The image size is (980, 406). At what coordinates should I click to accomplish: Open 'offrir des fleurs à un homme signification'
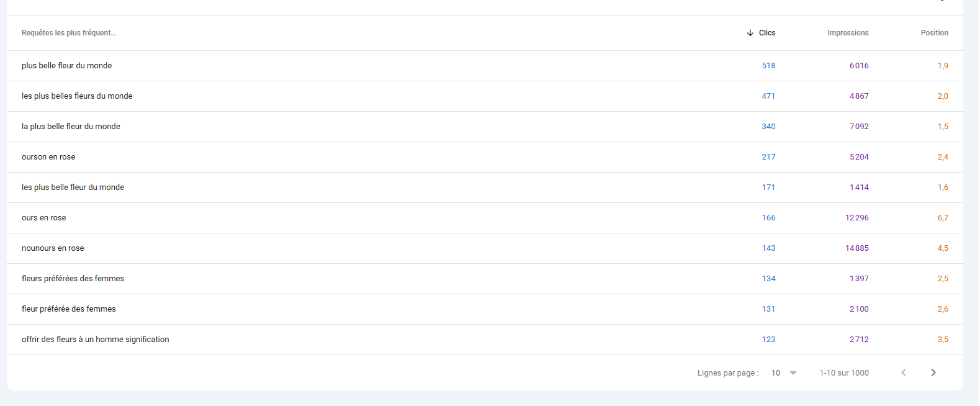click(x=96, y=340)
